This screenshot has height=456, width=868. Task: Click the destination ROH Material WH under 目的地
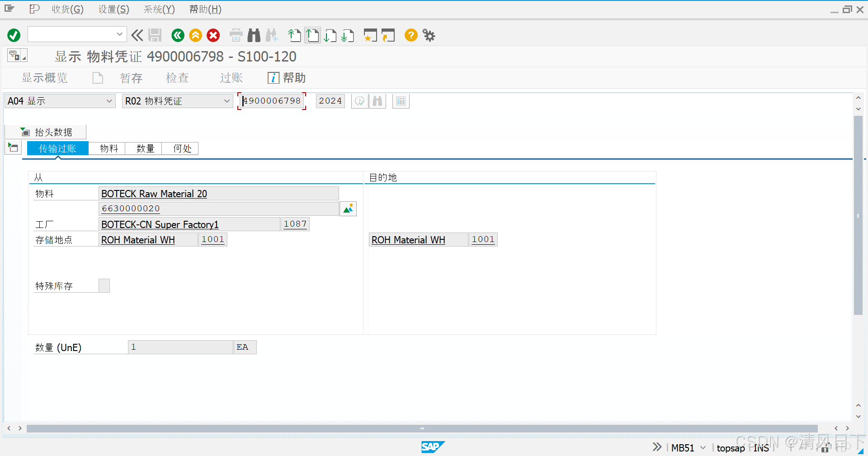pos(408,240)
